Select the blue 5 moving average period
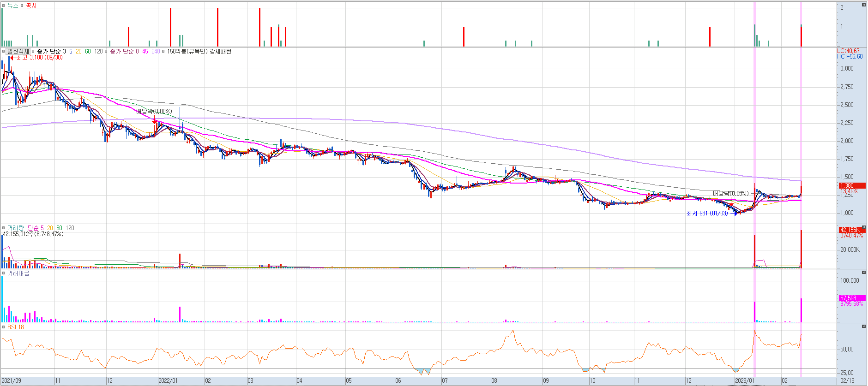The height and width of the screenshot is (386, 868). (71, 51)
